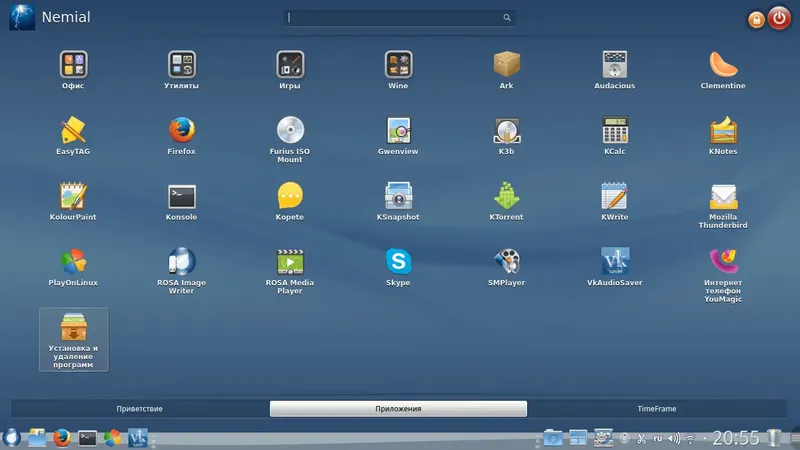Expand hidden tray icons with small arrow

[x=705, y=438]
